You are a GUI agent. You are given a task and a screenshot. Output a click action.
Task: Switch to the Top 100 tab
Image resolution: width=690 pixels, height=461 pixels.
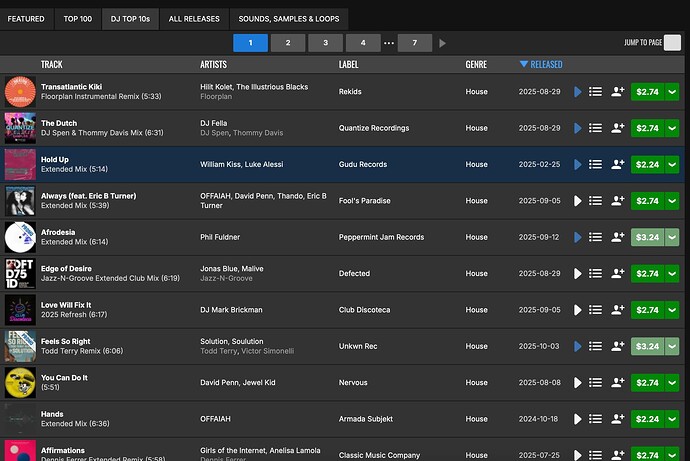click(78, 19)
